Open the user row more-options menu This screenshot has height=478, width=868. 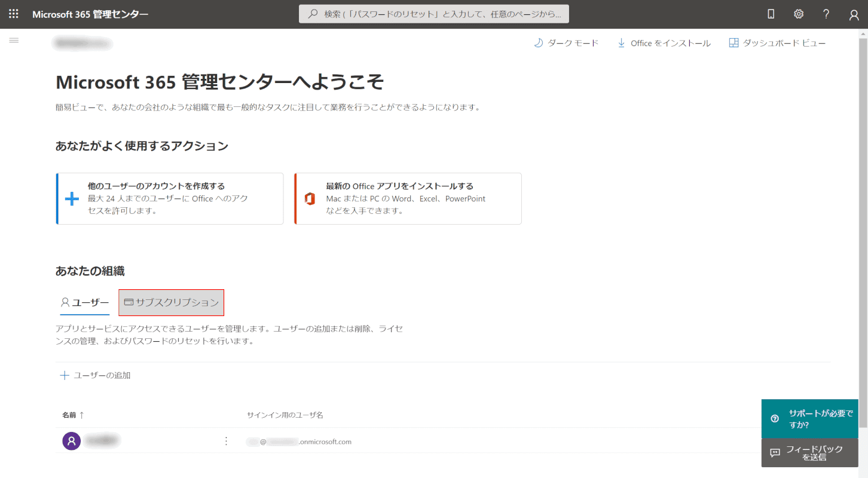point(226,441)
